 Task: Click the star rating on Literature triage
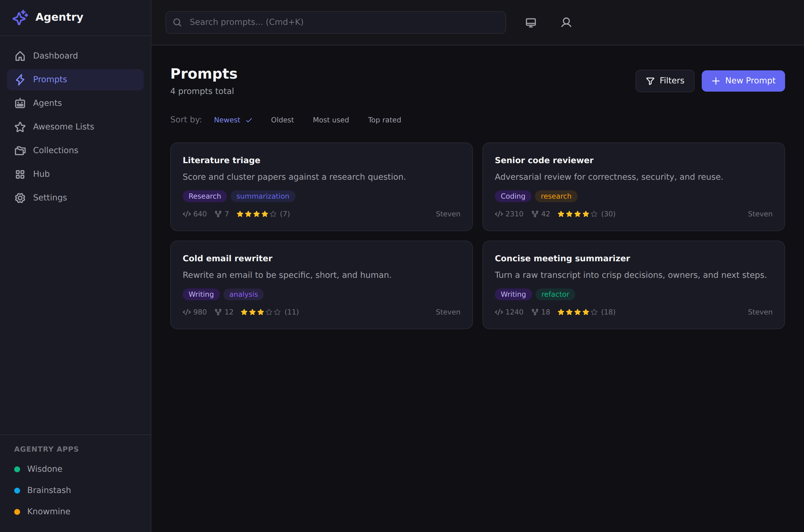257,214
